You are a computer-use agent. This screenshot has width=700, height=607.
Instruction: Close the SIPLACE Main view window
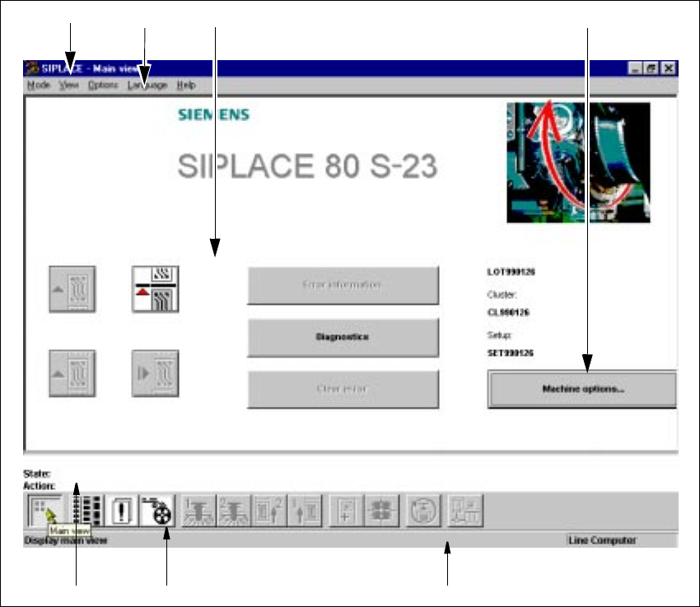click(669, 68)
